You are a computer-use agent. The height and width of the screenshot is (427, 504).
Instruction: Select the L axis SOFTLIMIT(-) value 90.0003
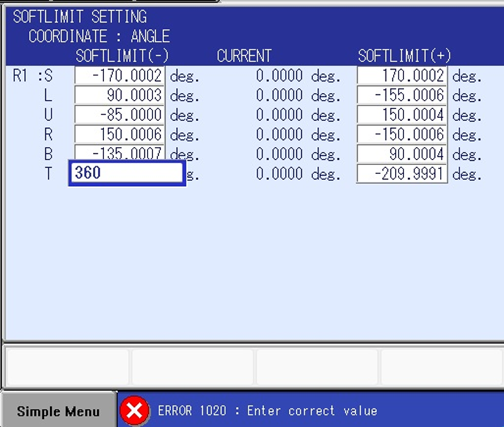point(119,96)
